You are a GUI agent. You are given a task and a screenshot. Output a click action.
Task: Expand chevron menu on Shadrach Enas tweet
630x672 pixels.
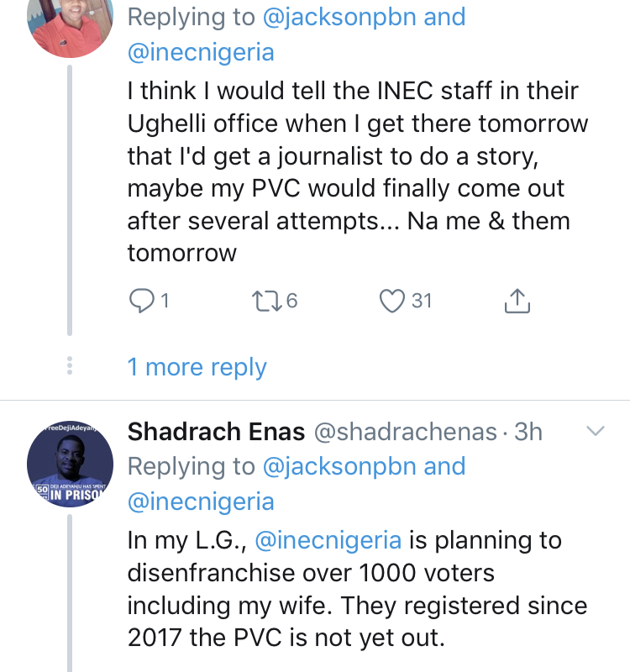coord(596,430)
